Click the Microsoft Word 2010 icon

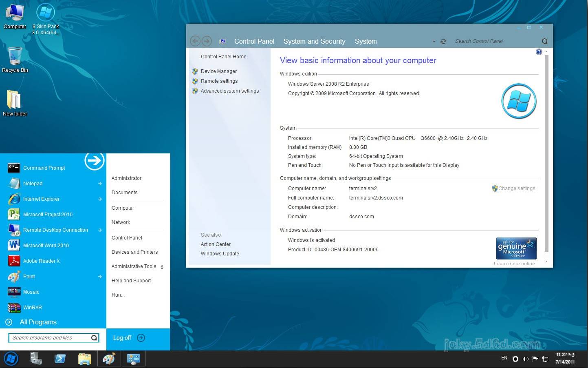tap(14, 245)
